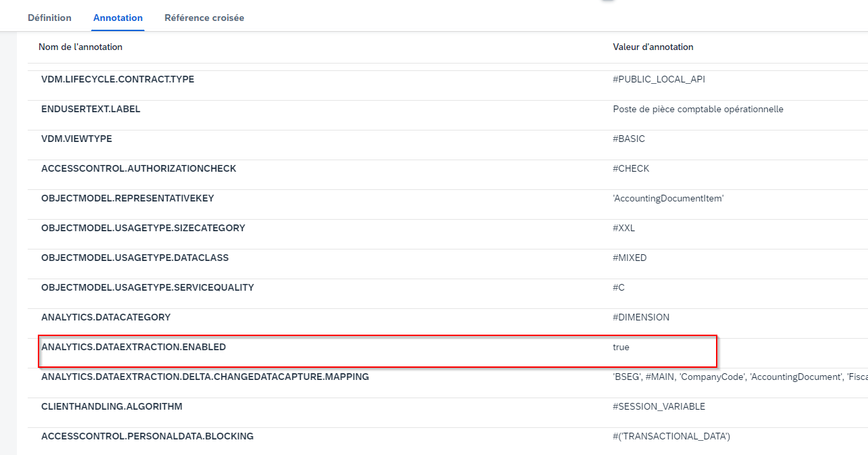Click the 'true' annotation value
The height and width of the screenshot is (455, 868).
click(621, 347)
